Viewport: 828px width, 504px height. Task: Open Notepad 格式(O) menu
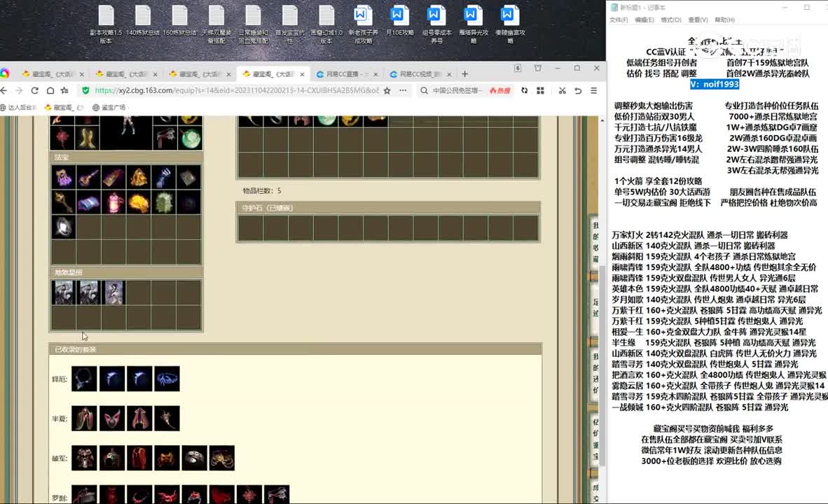[670, 20]
